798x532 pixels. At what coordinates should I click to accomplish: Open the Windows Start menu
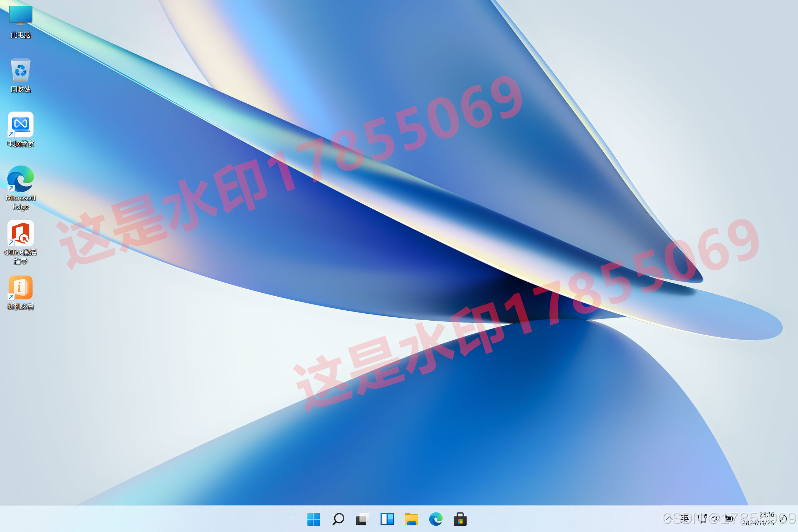point(314,519)
